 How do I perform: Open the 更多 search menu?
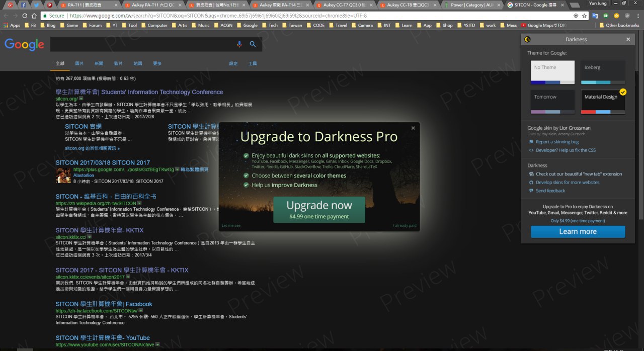[157, 64]
